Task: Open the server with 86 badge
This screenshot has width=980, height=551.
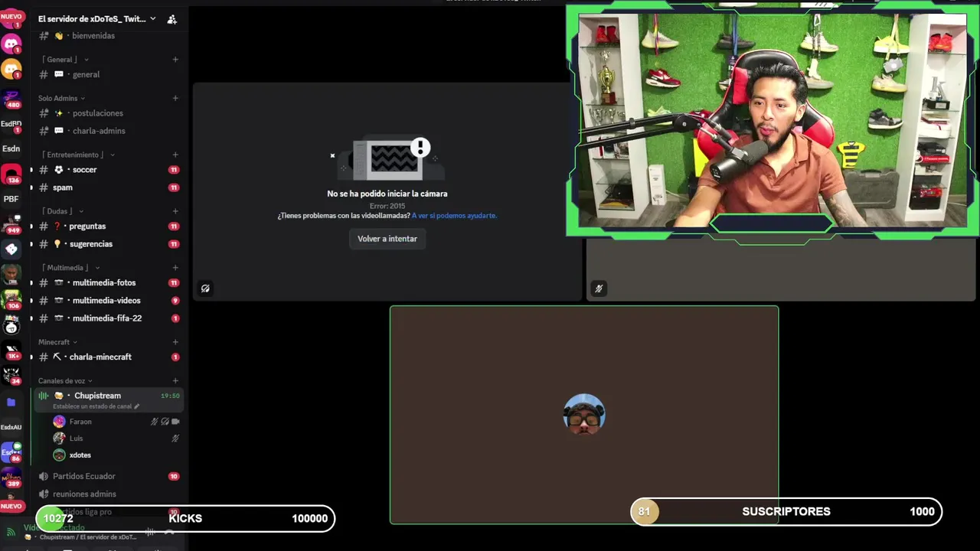Action: coord(11,452)
